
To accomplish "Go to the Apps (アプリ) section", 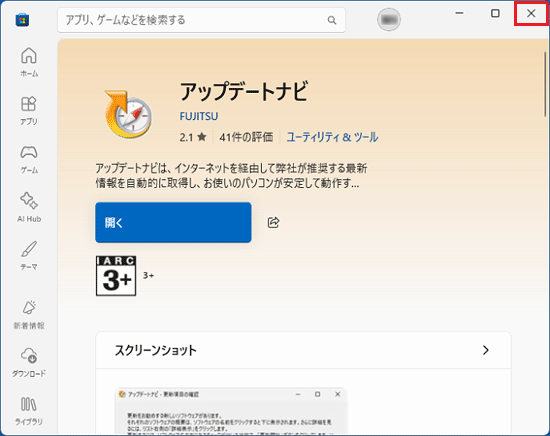I will tap(29, 110).
